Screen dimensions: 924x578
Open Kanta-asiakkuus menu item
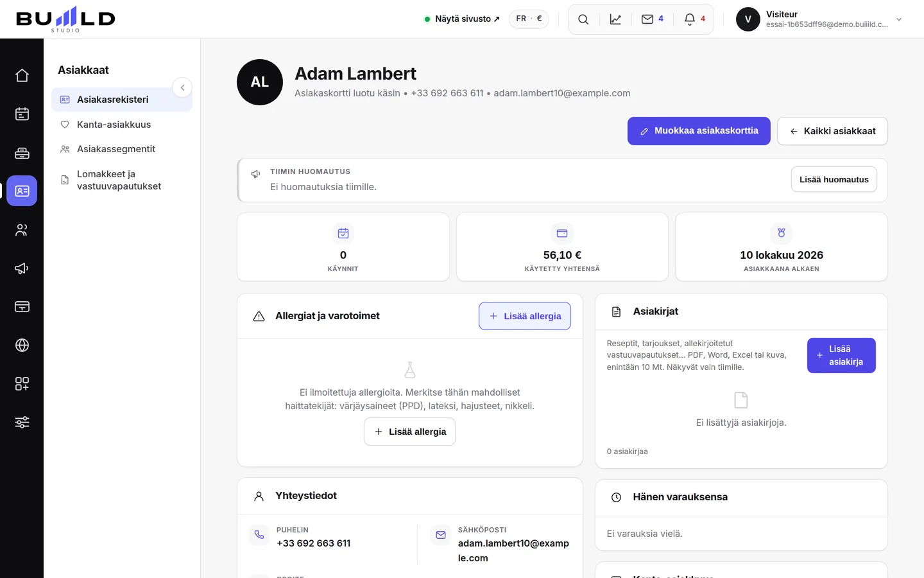point(122,125)
